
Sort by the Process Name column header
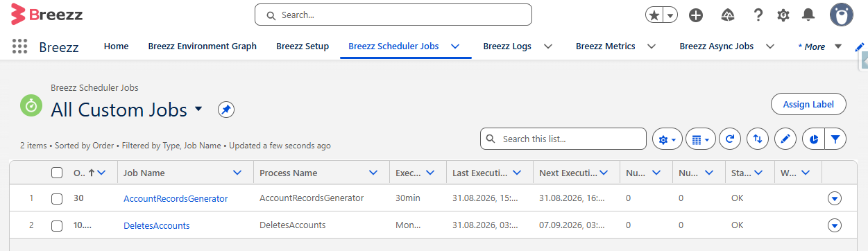tap(289, 173)
